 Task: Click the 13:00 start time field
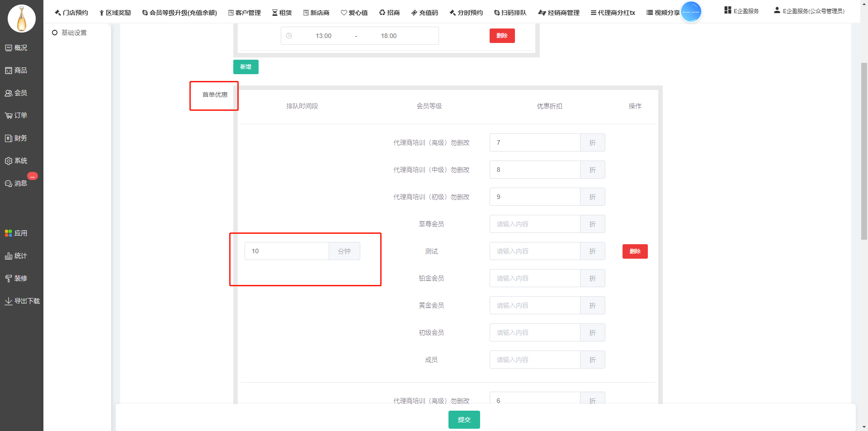point(323,36)
